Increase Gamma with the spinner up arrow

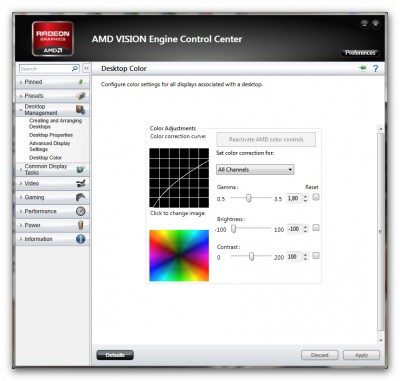305,196
